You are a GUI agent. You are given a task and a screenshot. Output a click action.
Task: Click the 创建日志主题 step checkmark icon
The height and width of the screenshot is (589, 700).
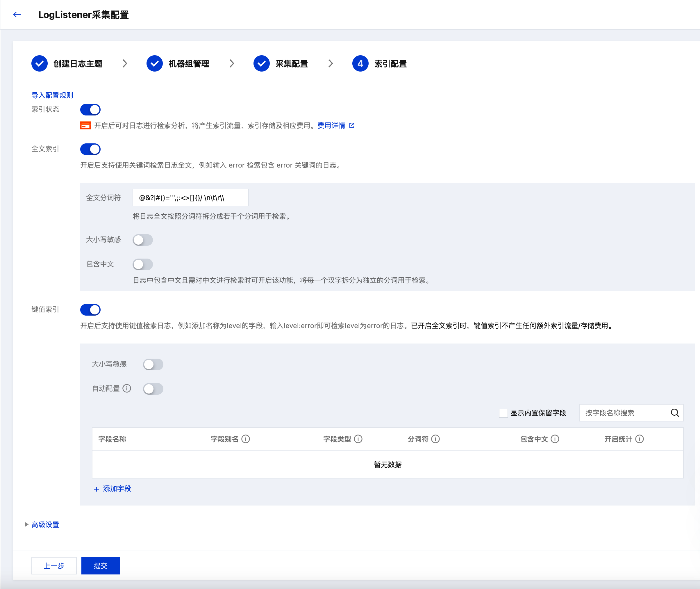tap(39, 63)
